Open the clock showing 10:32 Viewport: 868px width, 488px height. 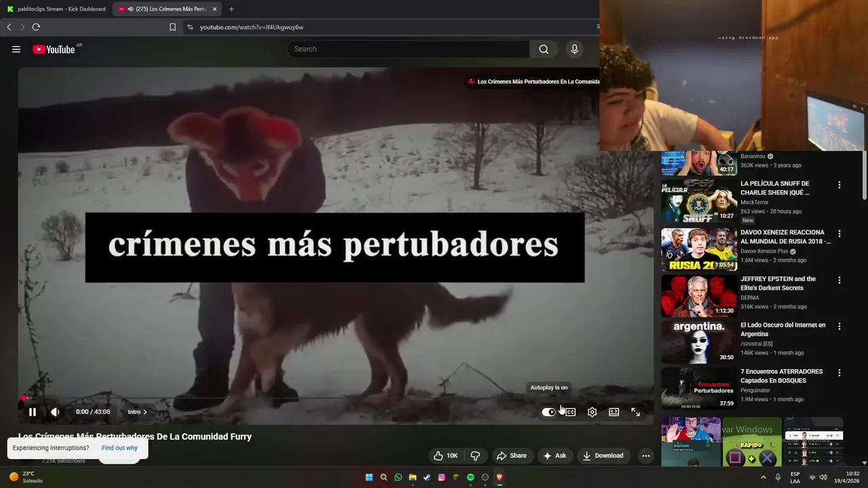click(847, 477)
